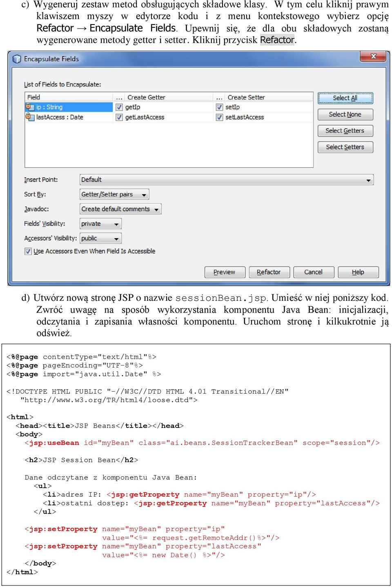Click the Select None button

(345, 114)
